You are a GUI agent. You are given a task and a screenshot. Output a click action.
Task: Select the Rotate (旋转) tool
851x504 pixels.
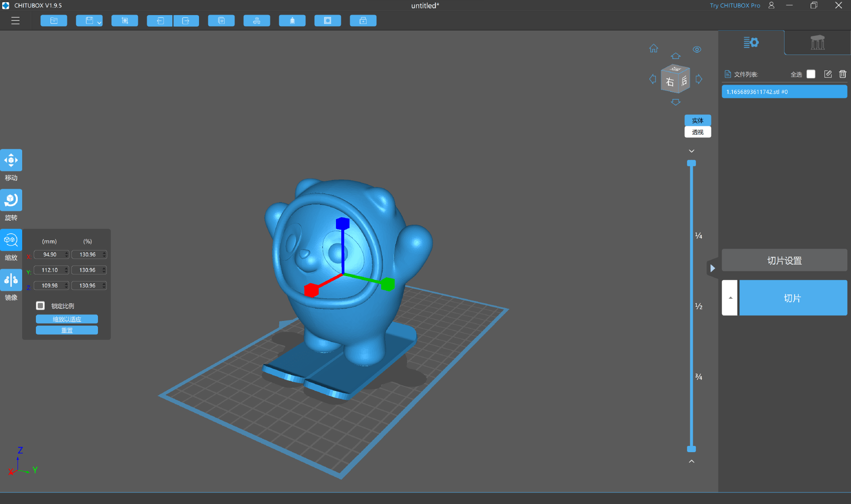click(11, 200)
